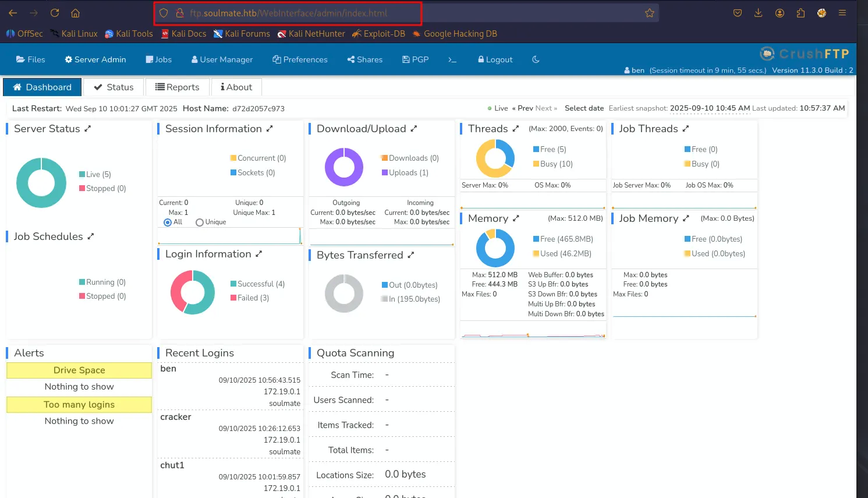868x498 pixels.
Task: Select the All sessions radio button
Action: click(168, 222)
